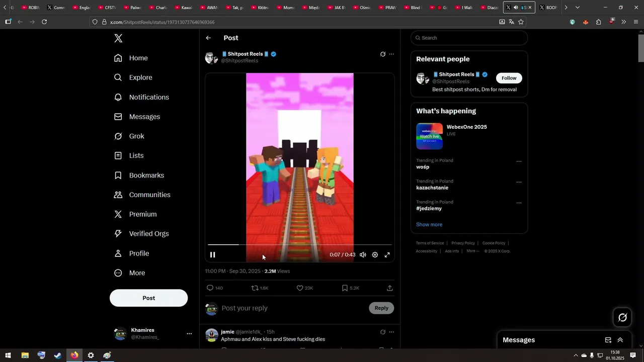Open more options for #jedziemy trend
Image resolution: width=644 pixels, height=362 pixels.
(x=519, y=203)
